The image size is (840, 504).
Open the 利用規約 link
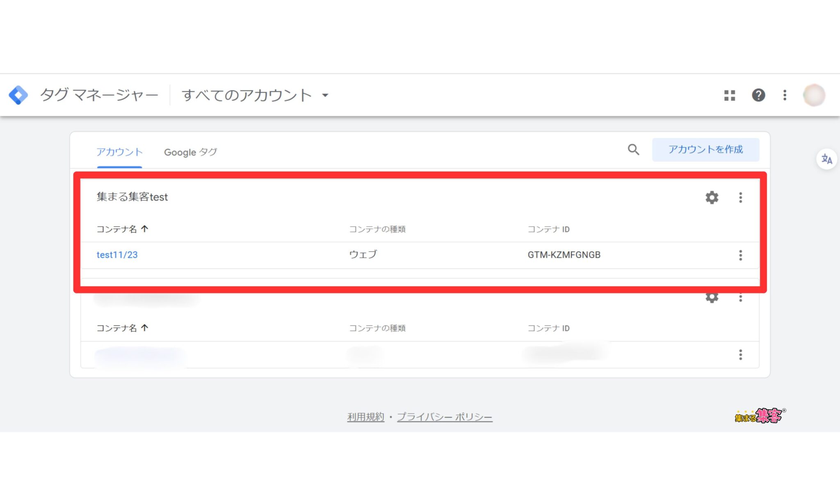(365, 417)
